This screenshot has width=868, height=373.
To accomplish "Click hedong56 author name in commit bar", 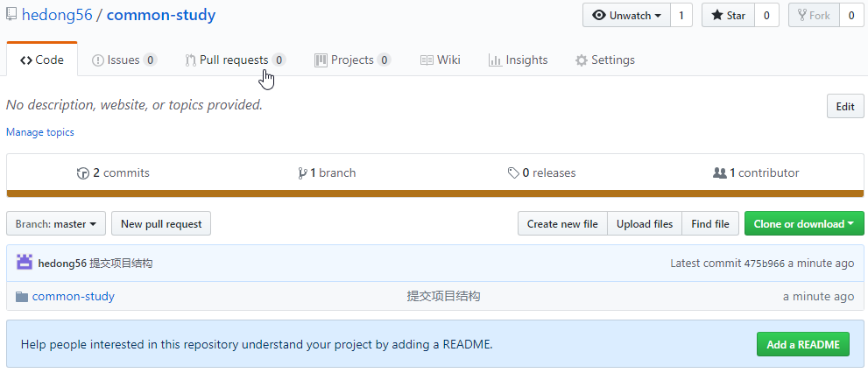I will [x=62, y=264].
